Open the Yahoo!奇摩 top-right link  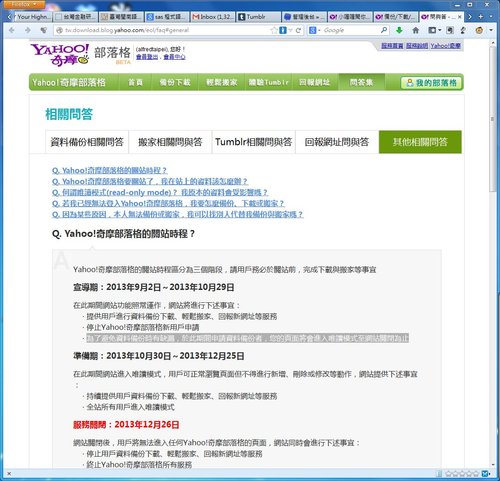445,46
